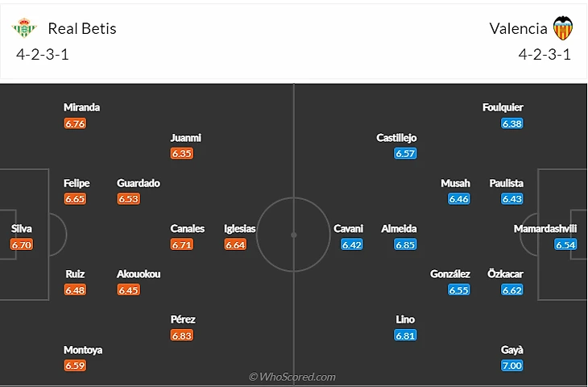Click Castillejo's 6.57 rating badge

tap(405, 153)
